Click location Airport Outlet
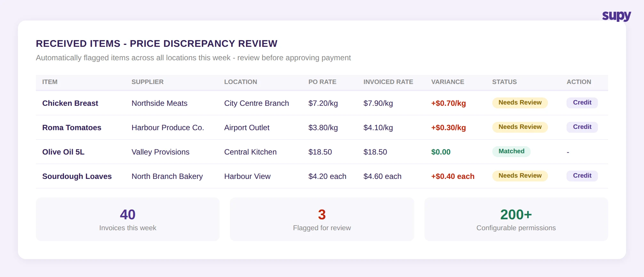 [x=247, y=128]
